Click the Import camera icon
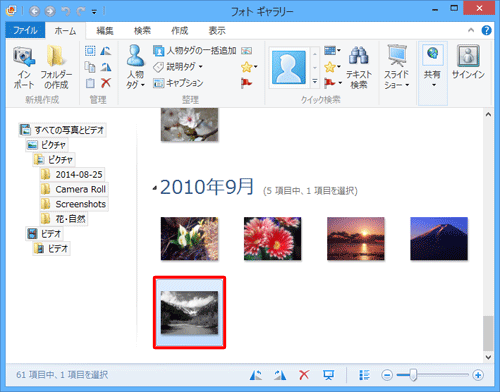 pyautogui.click(x=24, y=56)
